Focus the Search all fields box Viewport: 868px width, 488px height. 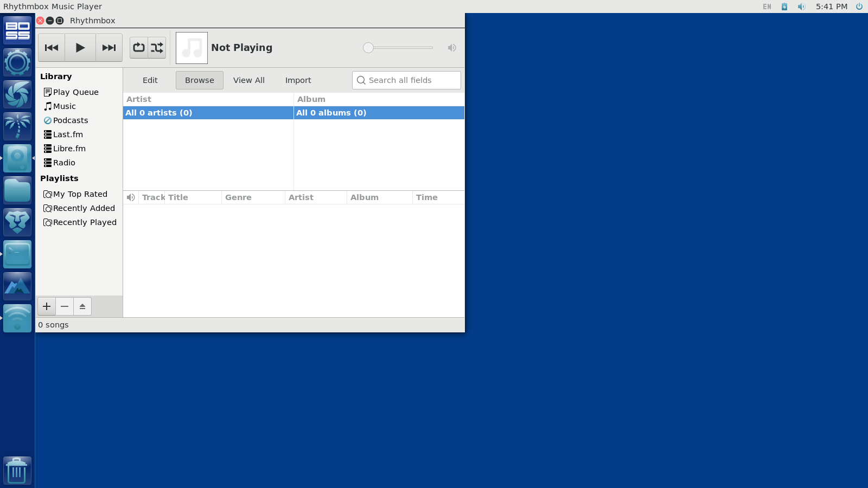406,80
